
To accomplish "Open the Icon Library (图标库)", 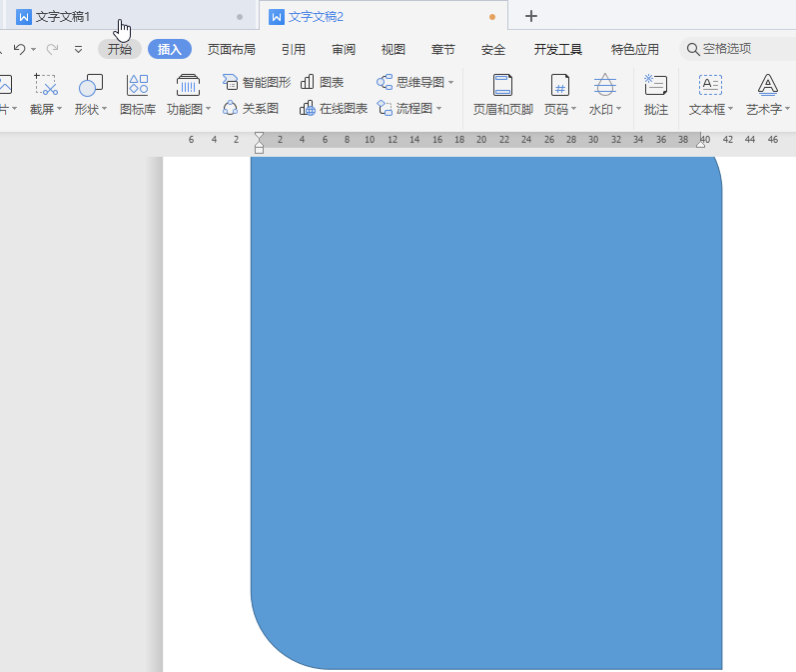I will [x=138, y=95].
